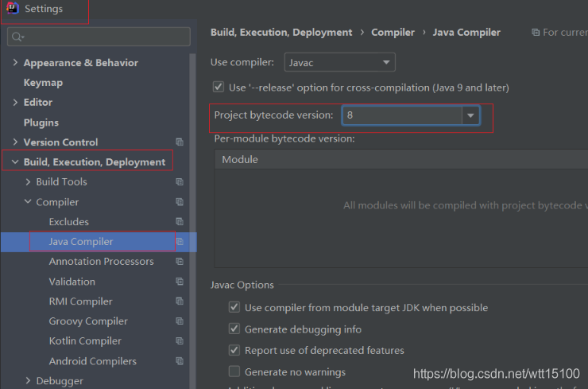Click the IntelliJ logo in title bar

[x=13, y=9]
